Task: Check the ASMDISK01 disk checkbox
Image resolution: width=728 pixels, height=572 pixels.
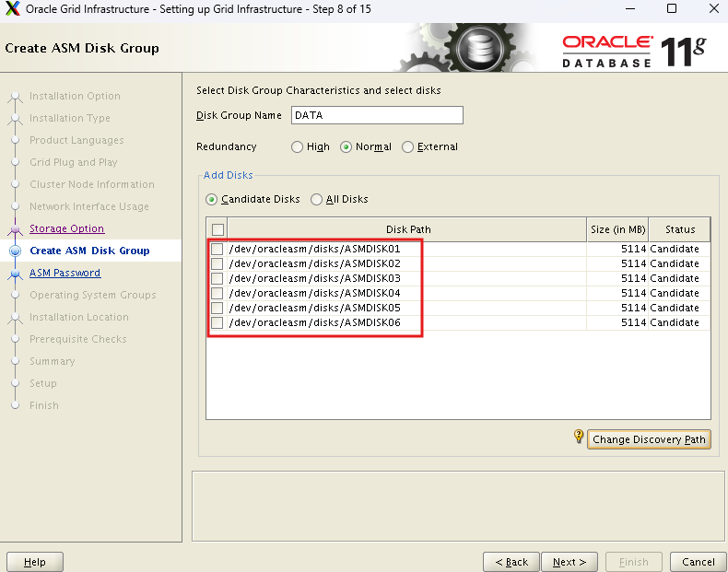Action: [217, 249]
